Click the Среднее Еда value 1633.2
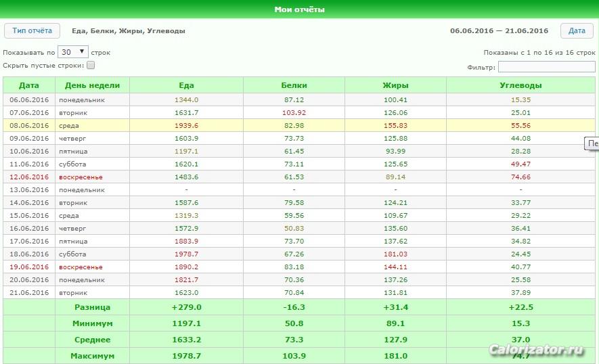This screenshot has width=599, height=364. (x=186, y=340)
